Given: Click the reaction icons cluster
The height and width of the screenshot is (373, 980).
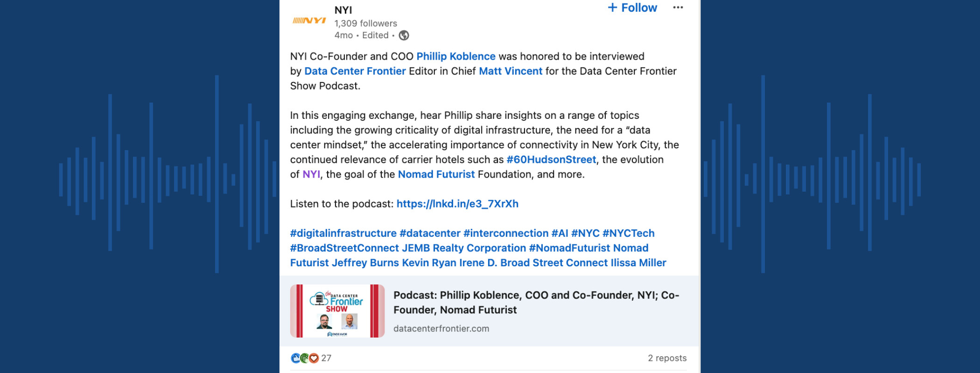Looking at the screenshot, I should [x=304, y=358].
